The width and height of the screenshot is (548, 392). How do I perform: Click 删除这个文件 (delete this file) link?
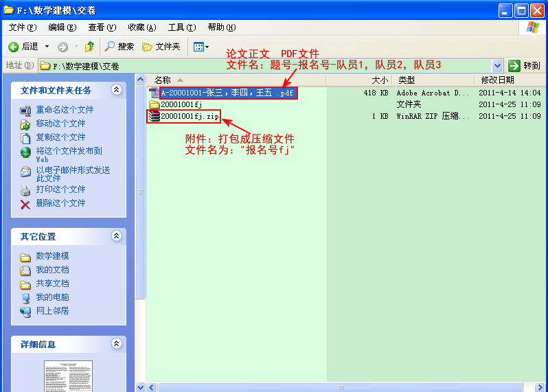pos(60,203)
